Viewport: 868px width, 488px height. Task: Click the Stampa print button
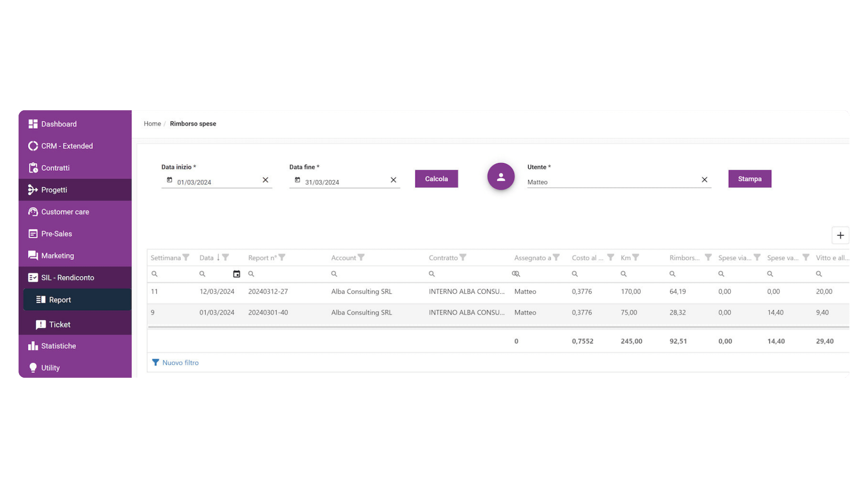coord(750,179)
